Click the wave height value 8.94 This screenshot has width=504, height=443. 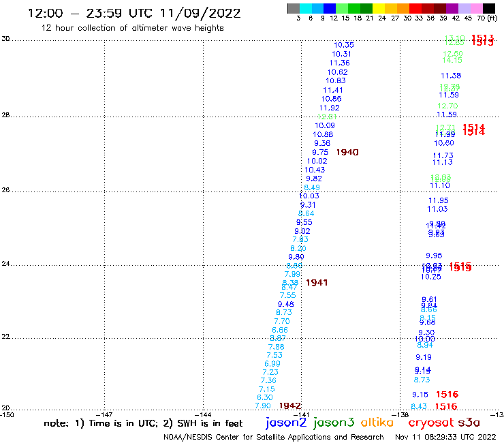pyautogui.click(x=425, y=345)
